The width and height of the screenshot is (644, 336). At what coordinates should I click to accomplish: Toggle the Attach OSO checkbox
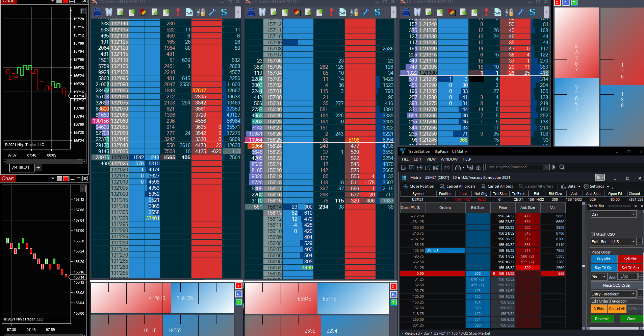(593, 234)
